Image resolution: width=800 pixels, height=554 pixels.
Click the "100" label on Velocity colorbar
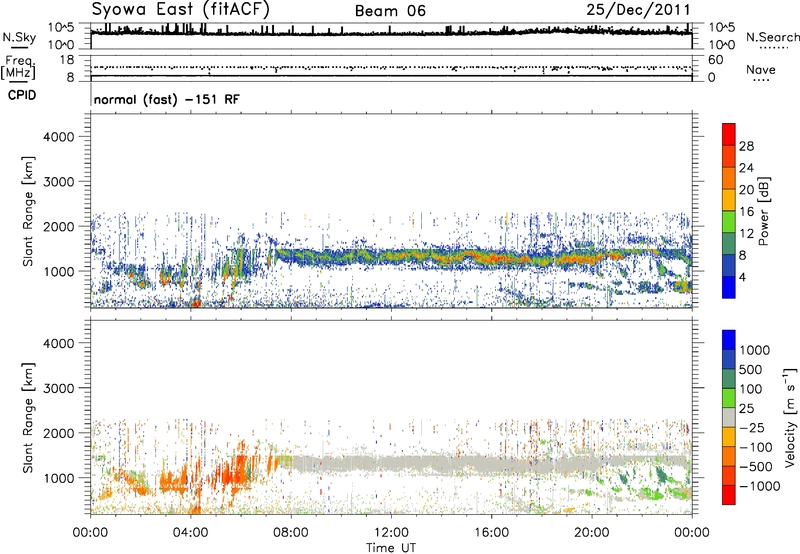tap(750, 389)
